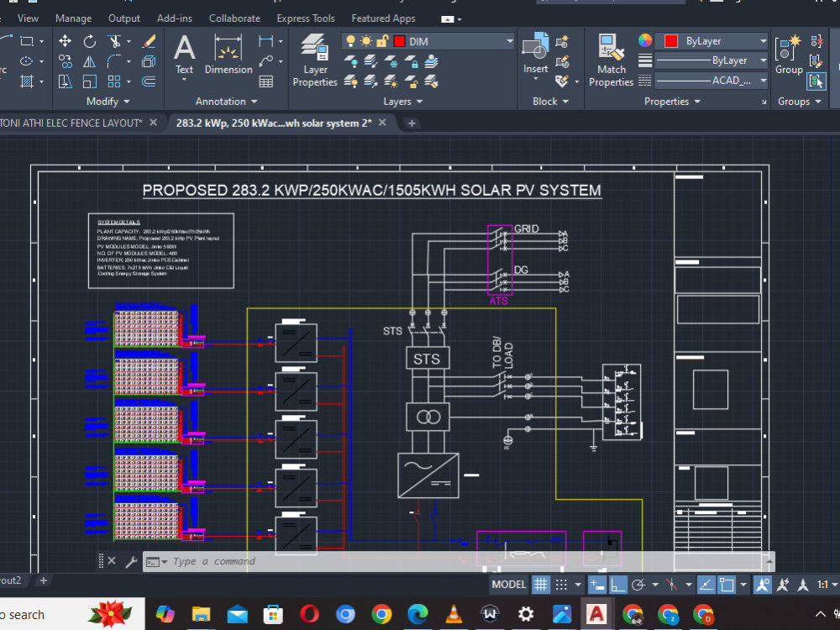This screenshot has height=630, width=840.
Task: Select the Rectangular Array tool
Action: (113, 81)
